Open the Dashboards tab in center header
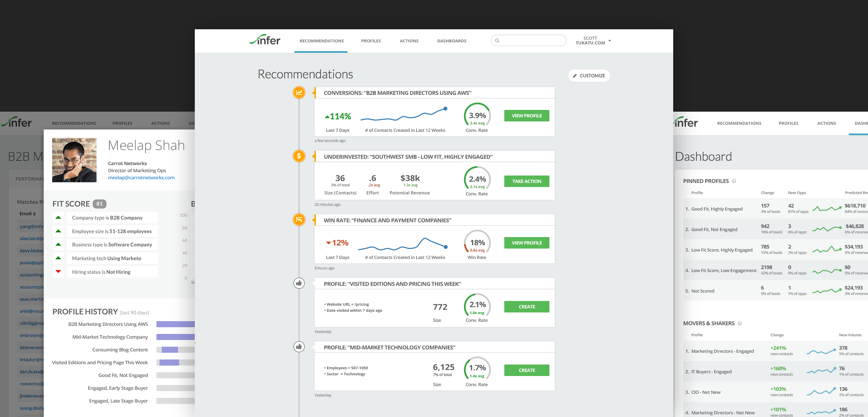Viewport: 868px width, 417px height. point(451,41)
